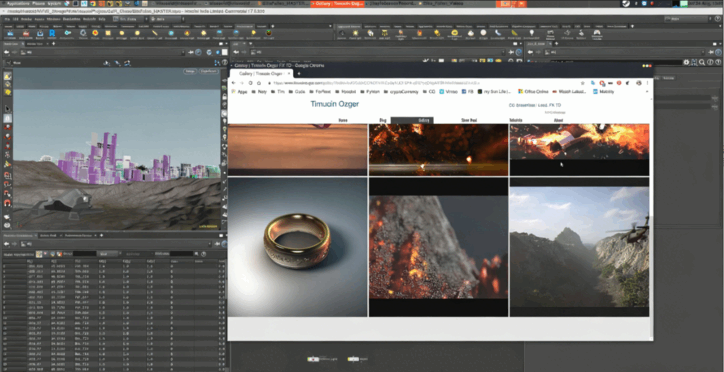Open the camera menu in viewport
This screenshot has height=372, width=724.
click(x=209, y=71)
